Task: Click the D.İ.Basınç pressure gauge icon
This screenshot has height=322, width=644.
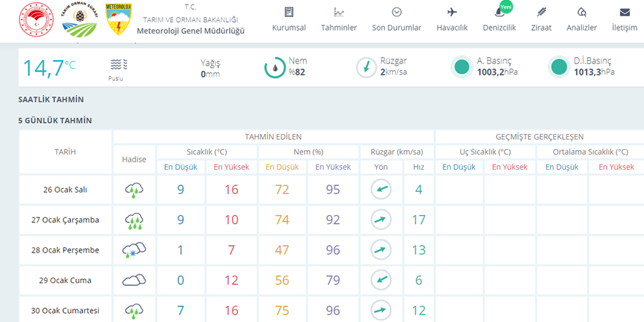Action: (x=559, y=67)
